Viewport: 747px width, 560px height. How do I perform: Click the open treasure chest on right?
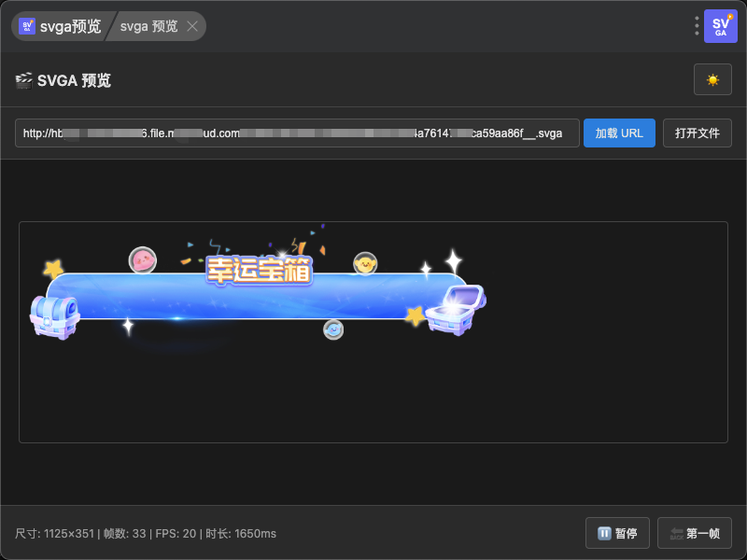[x=455, y=310]
